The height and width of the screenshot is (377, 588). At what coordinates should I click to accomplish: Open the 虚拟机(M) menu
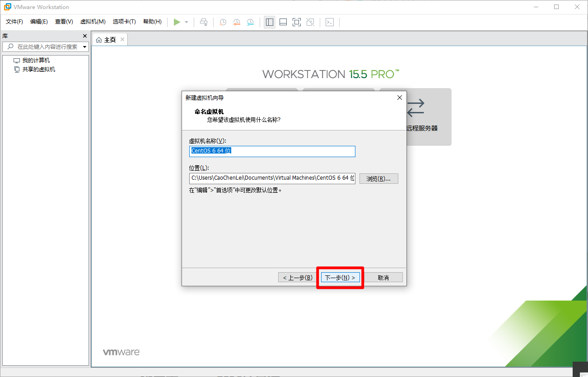93,22
